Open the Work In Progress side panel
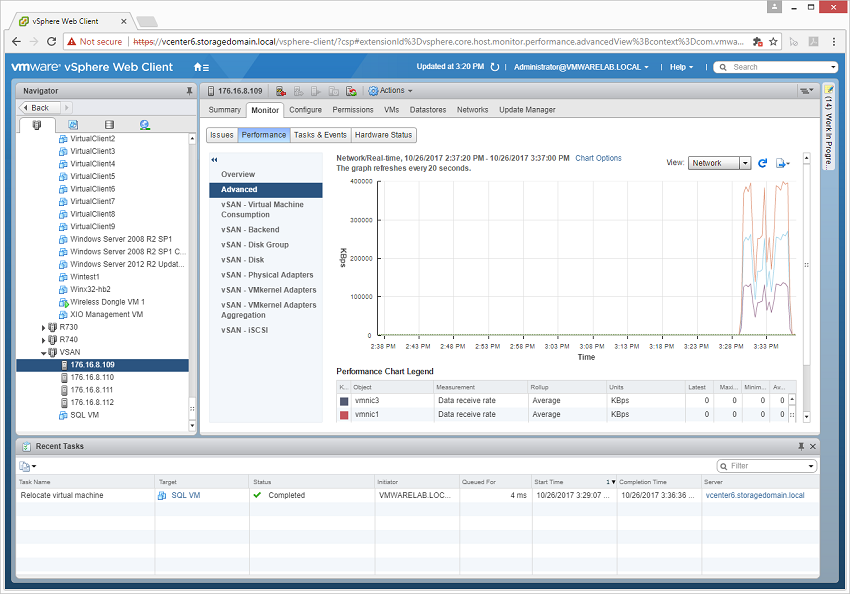This screenshot has width=850, height=594. click(828, 127)
